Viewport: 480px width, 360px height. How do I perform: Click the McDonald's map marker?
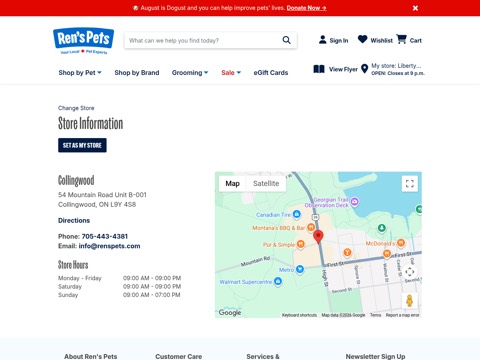tap(401, 243)
